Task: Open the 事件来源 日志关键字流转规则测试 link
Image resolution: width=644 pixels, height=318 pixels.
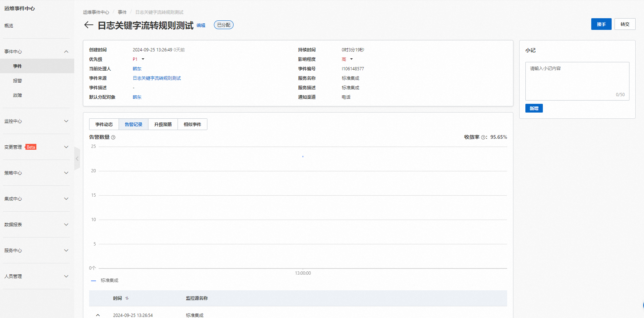Action: pos(157,78)
